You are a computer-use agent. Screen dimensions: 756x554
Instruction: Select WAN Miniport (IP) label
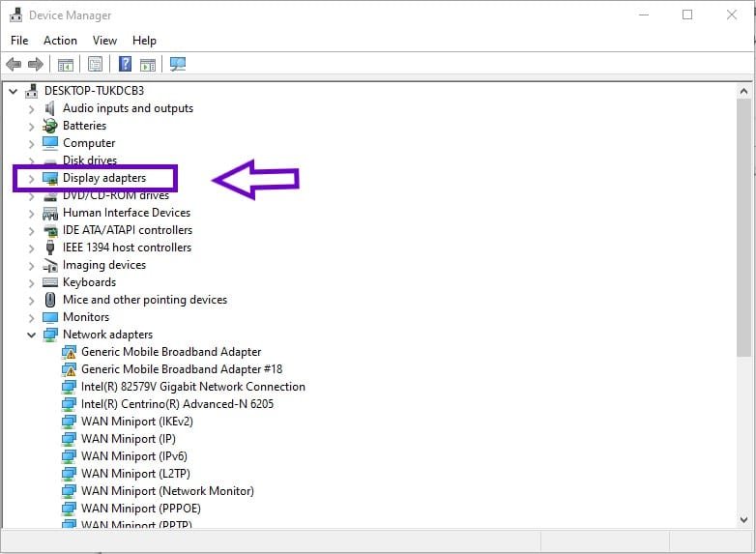[129, 439]
